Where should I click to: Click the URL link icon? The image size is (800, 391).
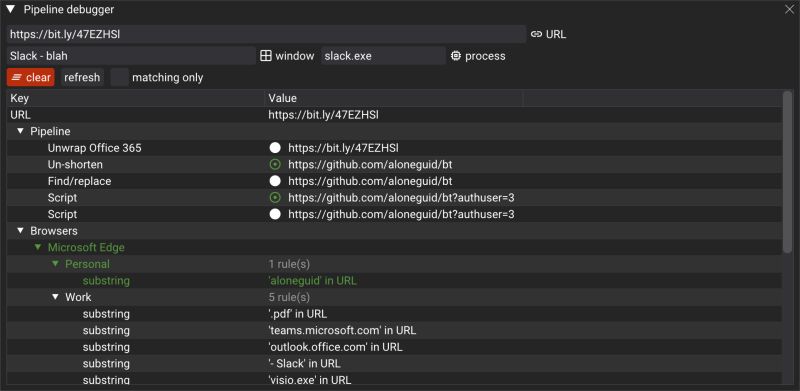pyautogui.click(x=536, y=34)
